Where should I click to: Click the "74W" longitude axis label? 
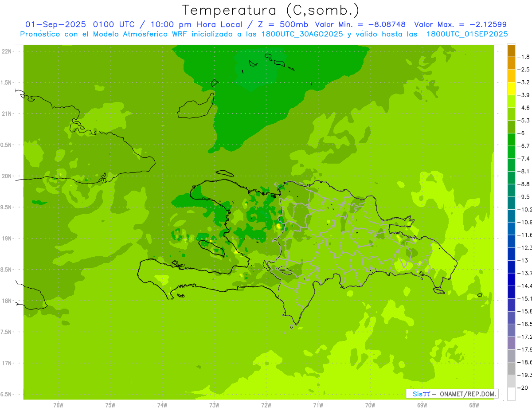(x=162, y=406)
